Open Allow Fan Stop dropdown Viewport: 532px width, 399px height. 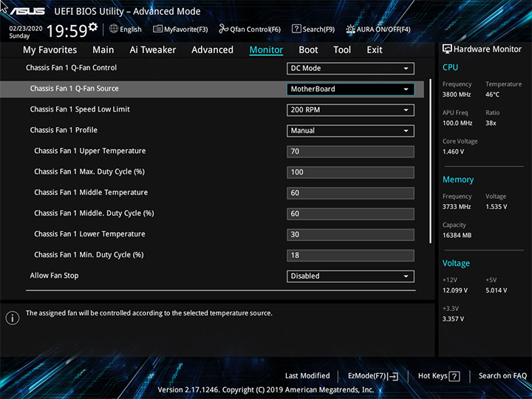(x=350, y=276)
